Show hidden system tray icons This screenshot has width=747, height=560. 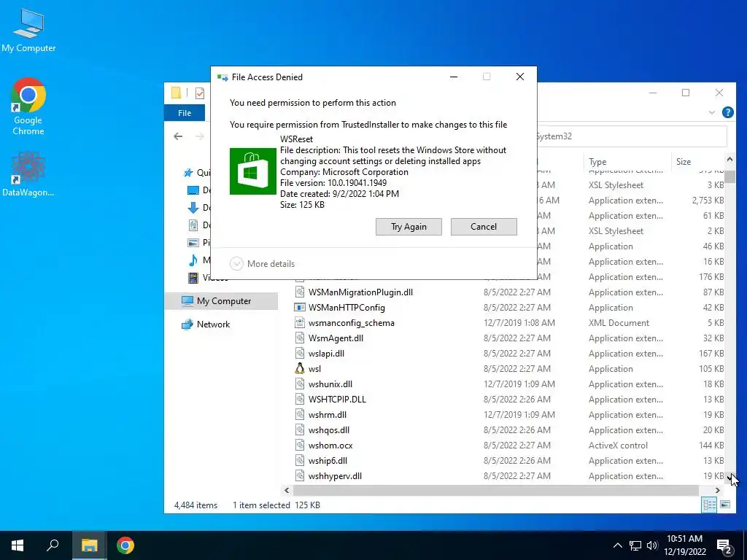(617, 545)
